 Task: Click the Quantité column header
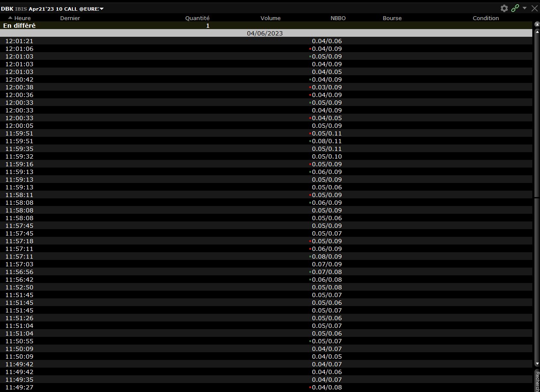pos(197,18)
